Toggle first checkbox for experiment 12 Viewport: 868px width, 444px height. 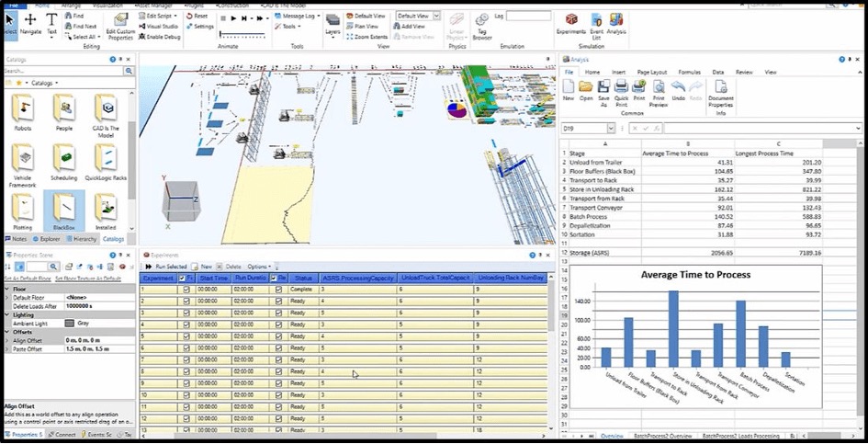pos(186,418)
